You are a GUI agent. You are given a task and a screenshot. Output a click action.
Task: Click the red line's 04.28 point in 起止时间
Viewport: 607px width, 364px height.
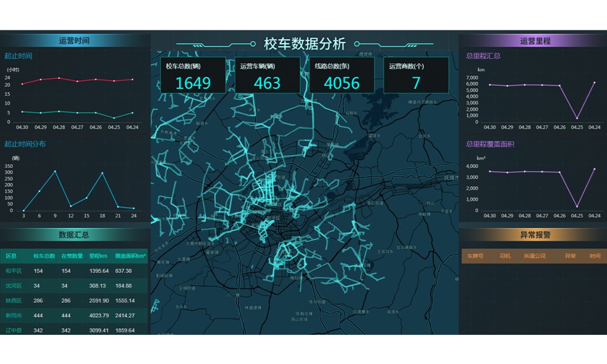coord(59,78)
